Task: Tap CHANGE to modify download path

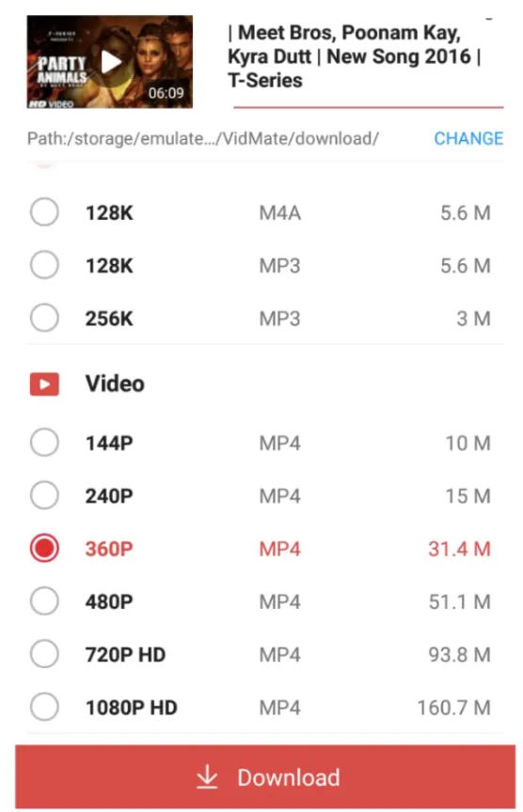Action: point(468,138)
